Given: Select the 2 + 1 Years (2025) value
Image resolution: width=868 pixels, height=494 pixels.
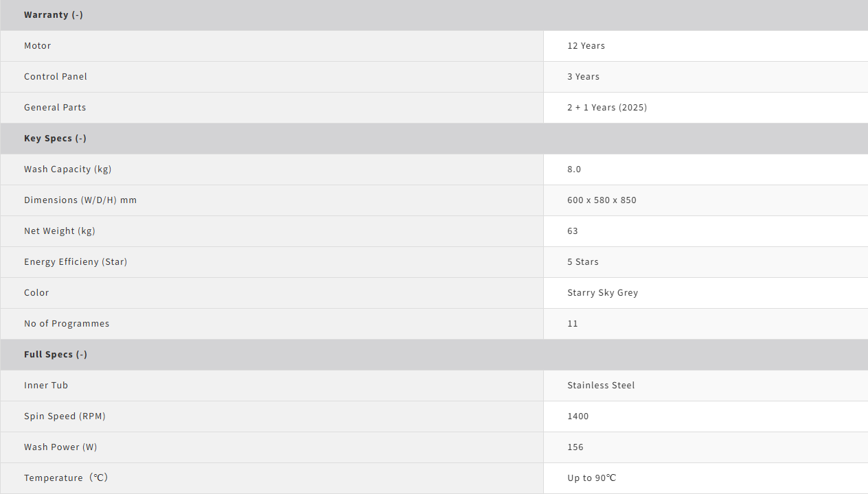Looking at the screenshot, I should [607, 108].
